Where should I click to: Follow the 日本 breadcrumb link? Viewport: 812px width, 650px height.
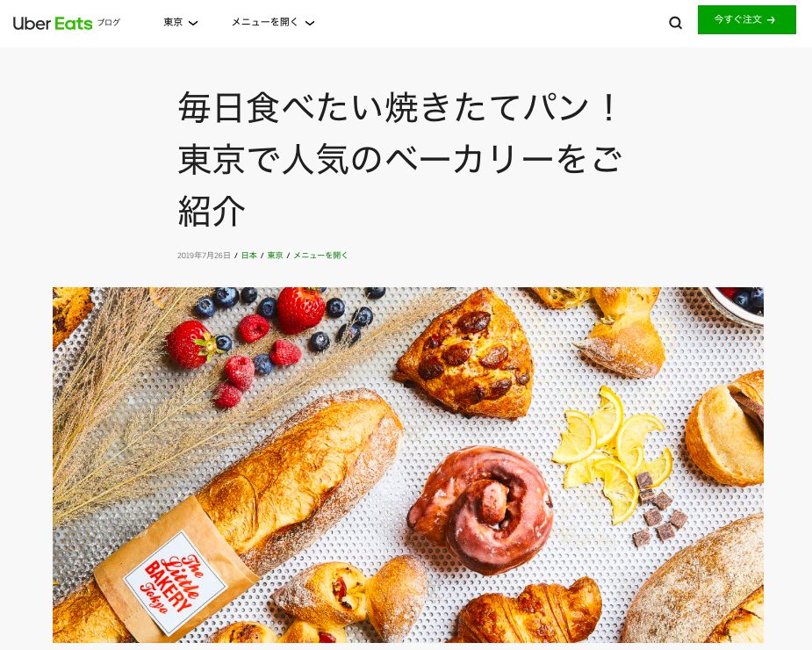(249, 255)
